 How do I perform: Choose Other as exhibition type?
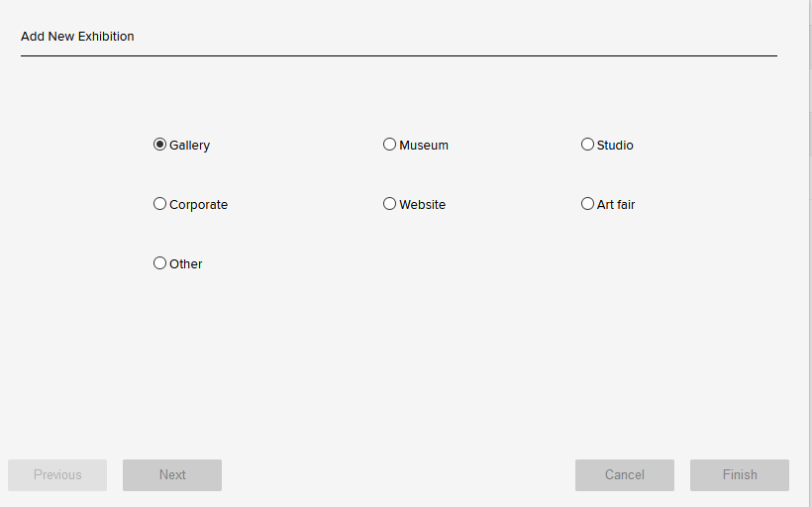pyautogui.click(x=159, y=263)
